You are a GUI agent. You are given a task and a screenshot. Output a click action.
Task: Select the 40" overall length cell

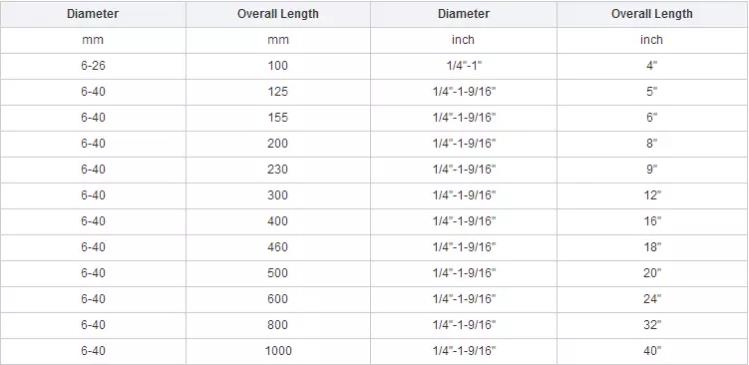(652, 351)
